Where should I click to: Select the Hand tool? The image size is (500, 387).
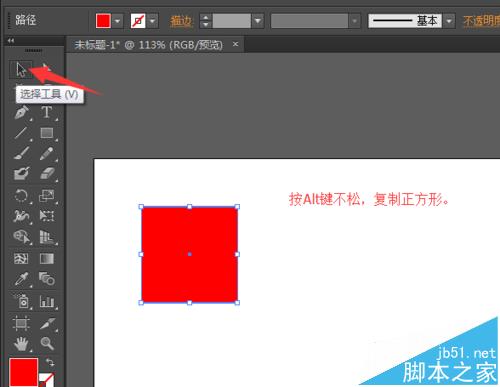(21, 344)
